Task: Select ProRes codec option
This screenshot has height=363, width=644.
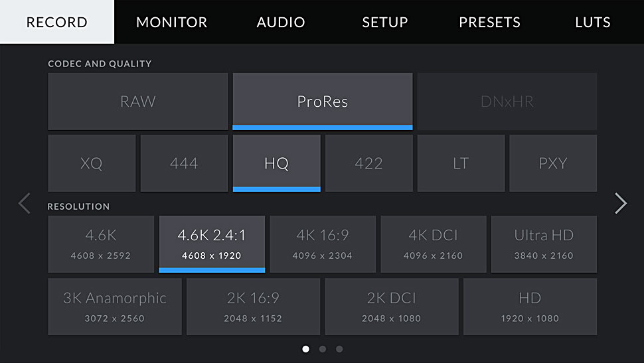Action: pos(323,102)
